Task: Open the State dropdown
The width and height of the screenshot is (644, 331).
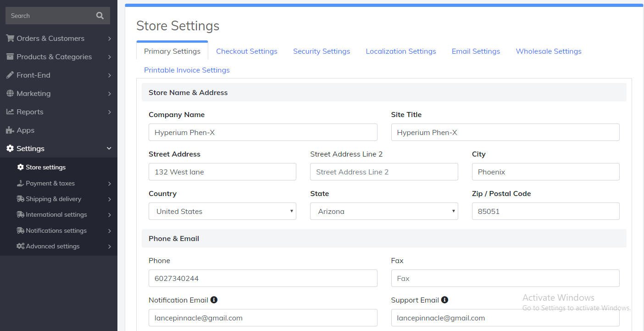Action: tap(384, 211)
